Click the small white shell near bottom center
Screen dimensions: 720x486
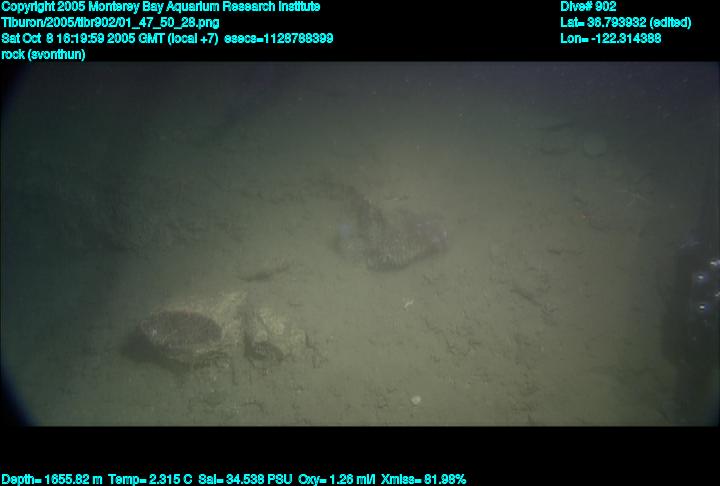[416, 400]
